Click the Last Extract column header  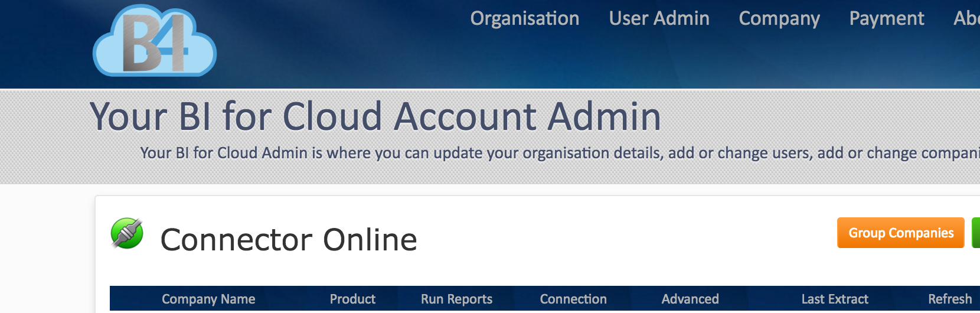pos(835,299)
